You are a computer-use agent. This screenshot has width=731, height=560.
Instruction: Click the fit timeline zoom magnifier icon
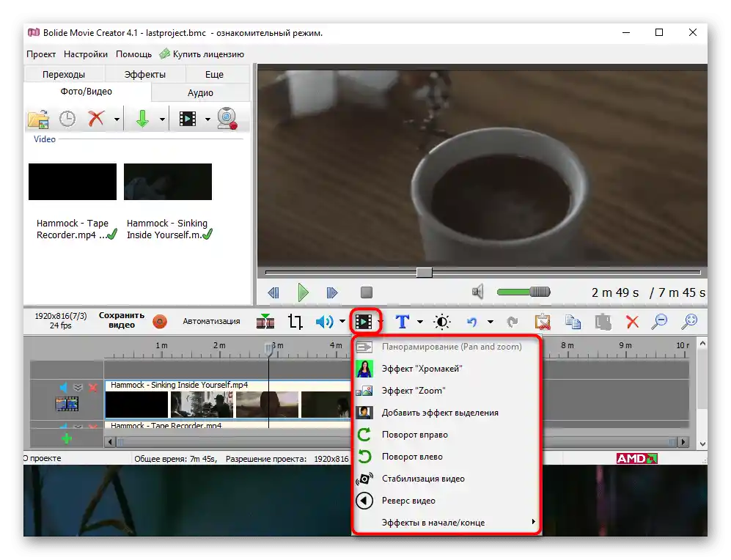(689, 322)
